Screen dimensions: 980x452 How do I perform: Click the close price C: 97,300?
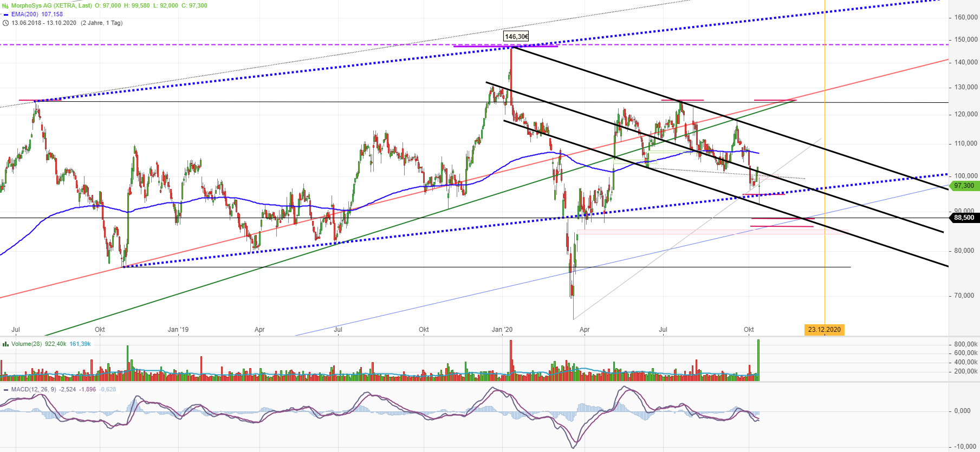tap(194, 5)
